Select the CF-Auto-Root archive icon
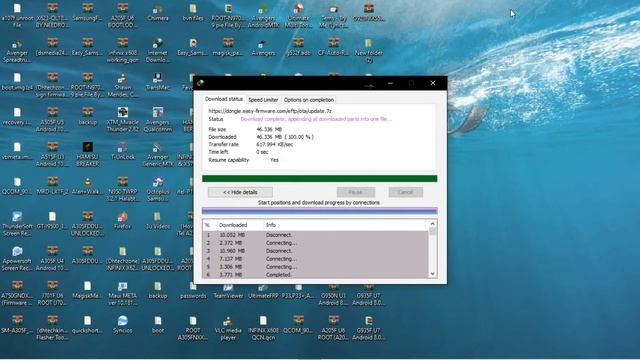The image size is (640, 360). click(x=333, y=47)
